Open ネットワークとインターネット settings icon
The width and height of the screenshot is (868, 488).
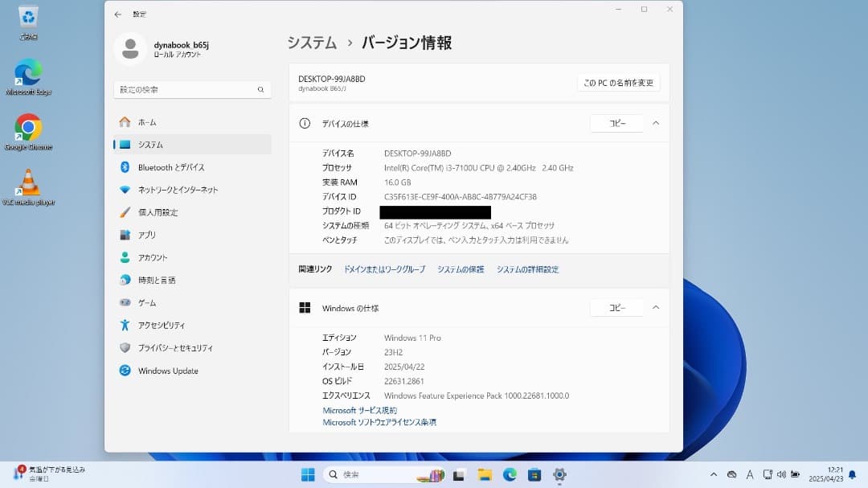click(127, 190)
